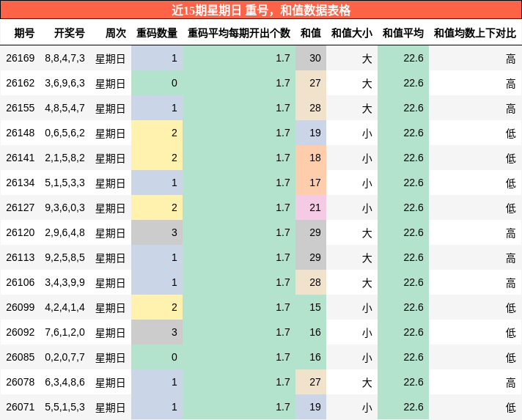Click '低' comparison cell in row 26071
This screenshot has width=522, height=420.
475,407
